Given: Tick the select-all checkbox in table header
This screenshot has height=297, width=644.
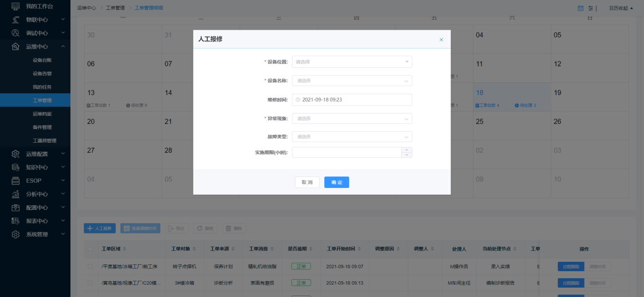Looking at the screenshot, I should coord(90,249).
